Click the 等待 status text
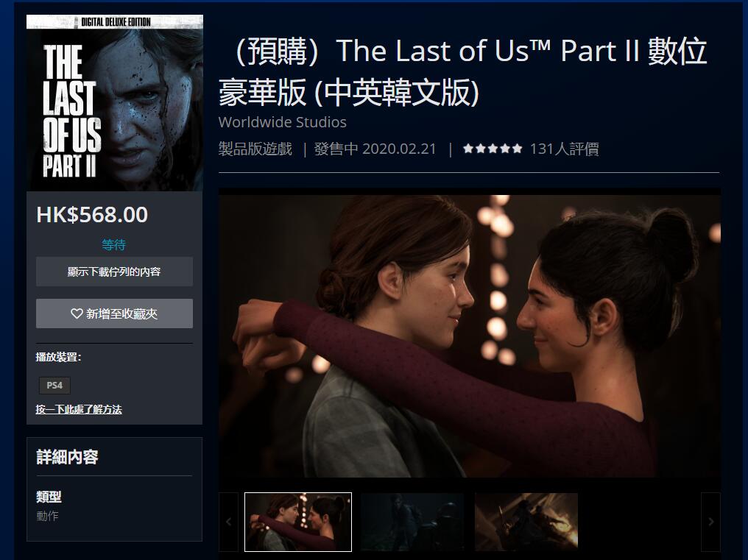 [x=114, y=245]
